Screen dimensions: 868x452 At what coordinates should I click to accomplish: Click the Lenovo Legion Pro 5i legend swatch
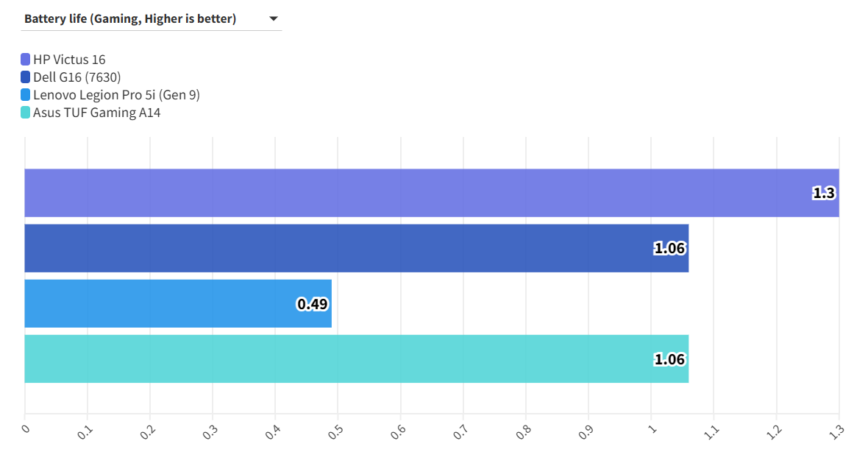click(26, 95)
